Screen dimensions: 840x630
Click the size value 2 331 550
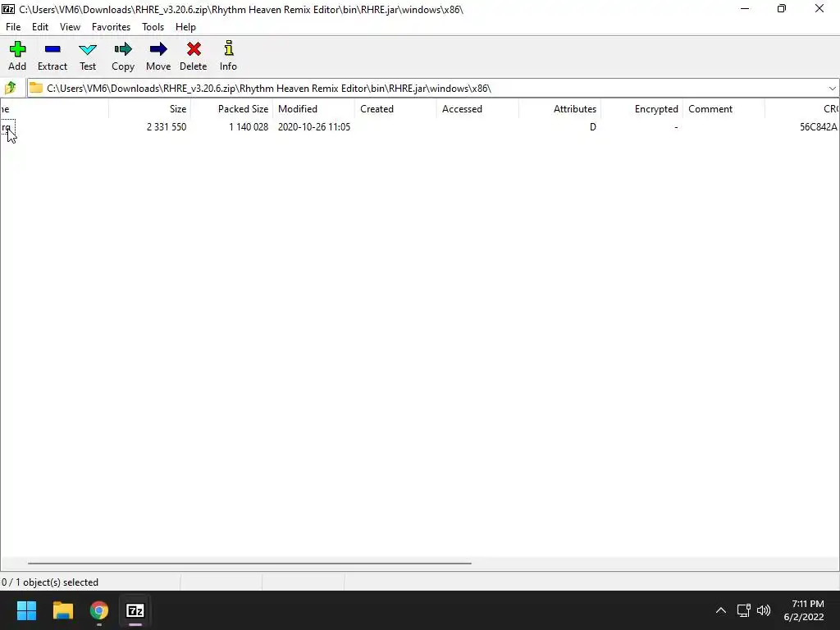(167, 127)
